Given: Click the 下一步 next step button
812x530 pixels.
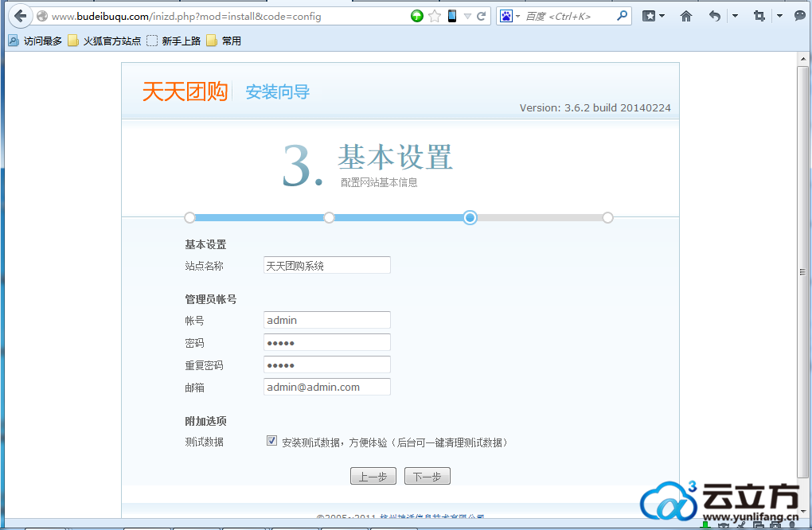Looking at the screenshot, I should pos(427,476).
